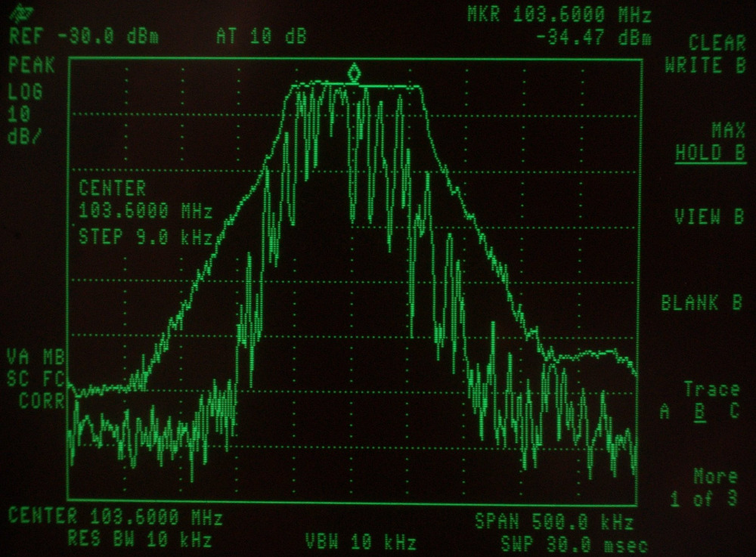Image resolution: width=756 pixels, height=557 pixels.
Task: Select the BLANK B softkey
Action: (701, 303)
